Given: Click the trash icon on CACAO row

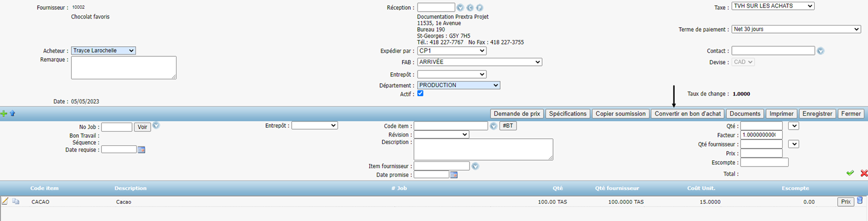Looking at the screenshot, I should 860,201.
